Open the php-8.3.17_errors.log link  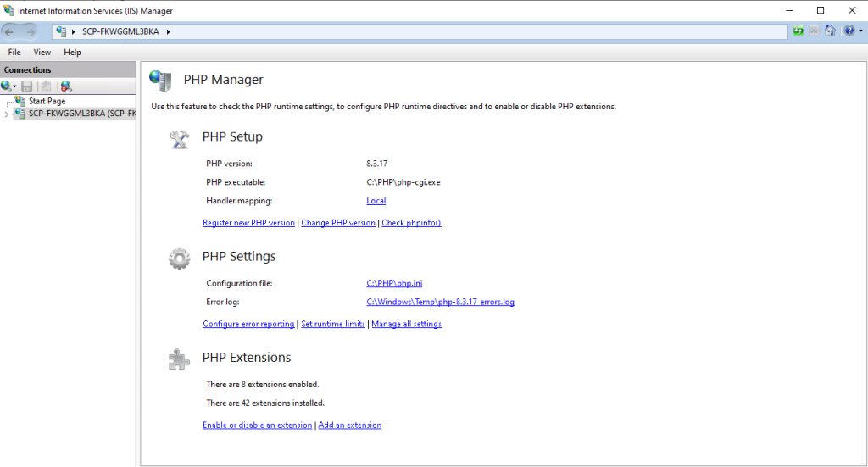pos(440,302)
